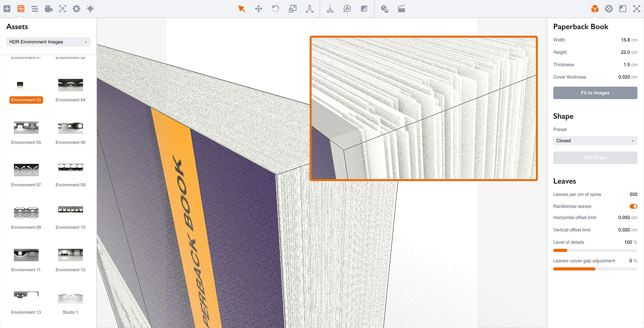Open the Shape Preset Closed dropdown
Viewport: 644px width, 328px height.
pos(595,141)
